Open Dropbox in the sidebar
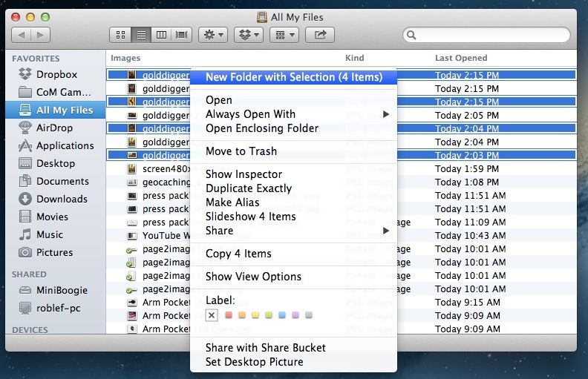This screenshot has height=379, width=588. click(56, 74)
